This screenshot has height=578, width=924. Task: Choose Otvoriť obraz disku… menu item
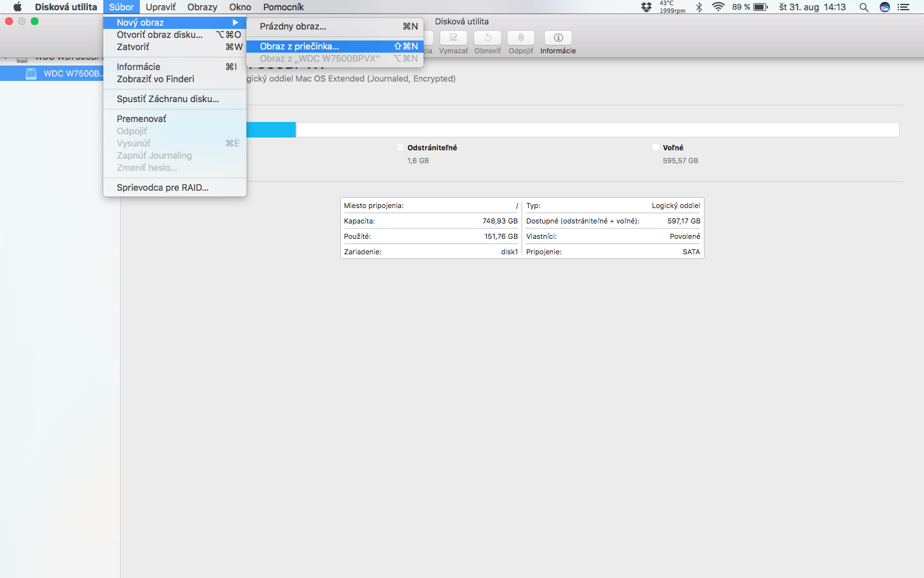(x=175, y=35)
